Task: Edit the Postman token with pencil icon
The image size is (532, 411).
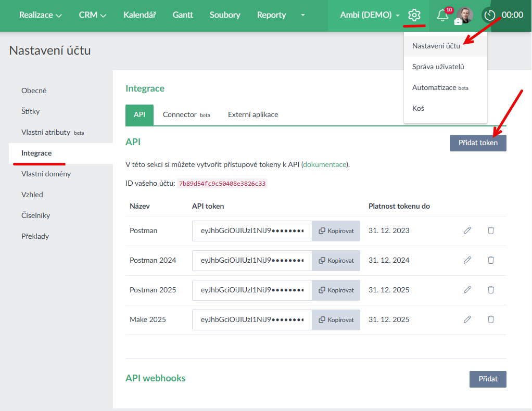Action: pos(467,230)
